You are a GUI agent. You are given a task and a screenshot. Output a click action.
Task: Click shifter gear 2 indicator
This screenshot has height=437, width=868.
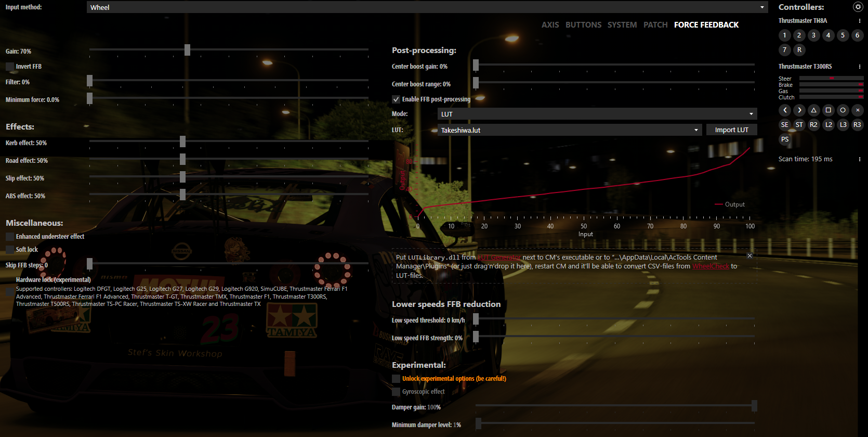point(799,35)
